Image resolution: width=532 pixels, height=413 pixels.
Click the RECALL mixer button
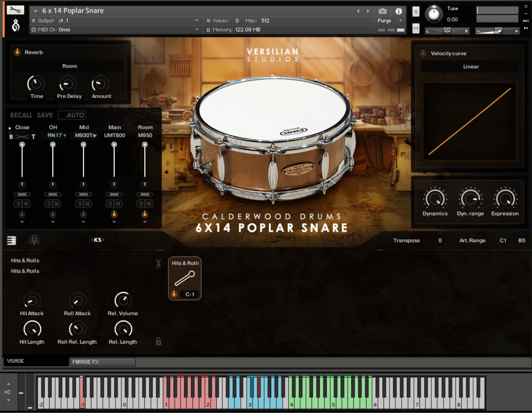point(21,115)
